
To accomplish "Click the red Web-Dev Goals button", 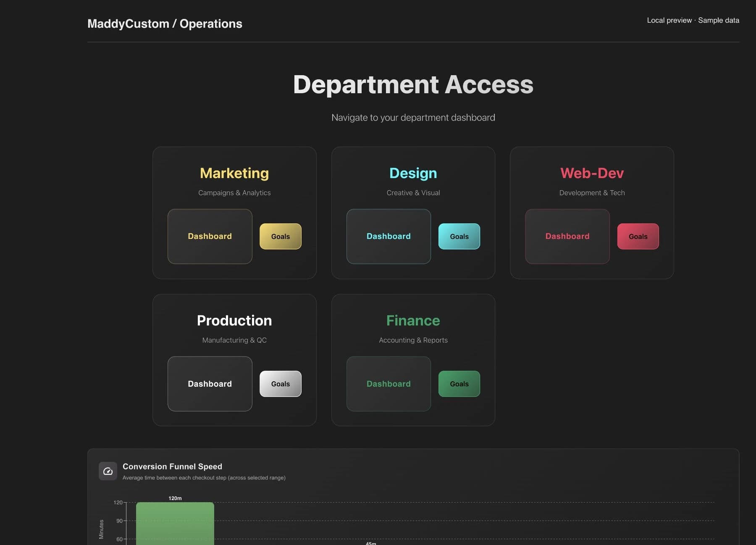I will (638, 236).
